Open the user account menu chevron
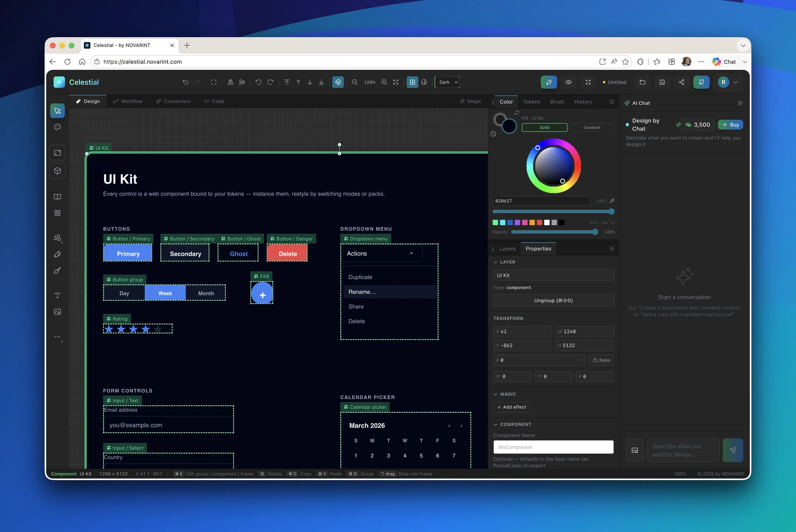 736,82
